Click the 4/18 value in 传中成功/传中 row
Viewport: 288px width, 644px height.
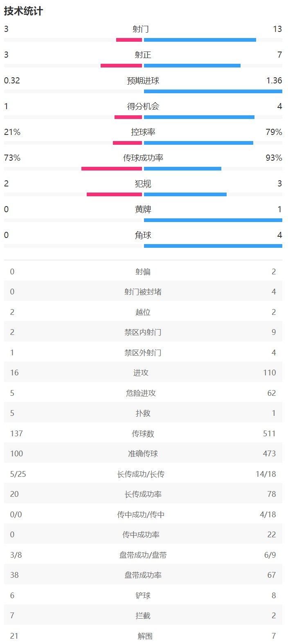(x=268, y=514)
